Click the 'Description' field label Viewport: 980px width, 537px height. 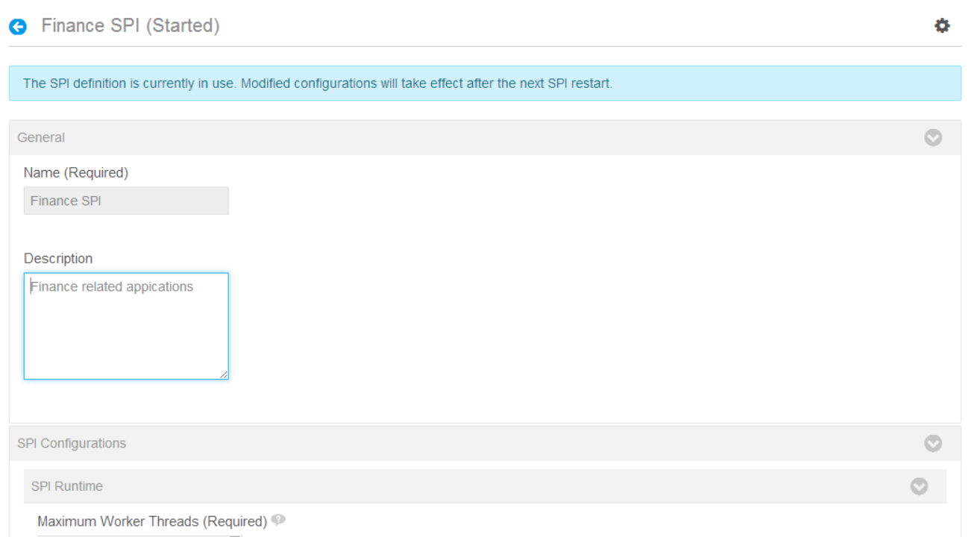pyautogui.click(x=58, y=259)
